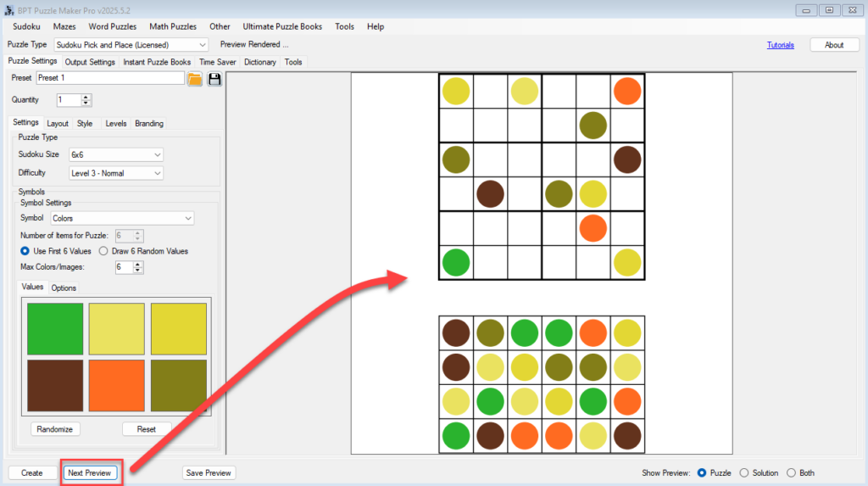Switch to the Layout sub-tab
This screenshot has height=486, width=868.
pyautogui.click(x=58, y=124)
